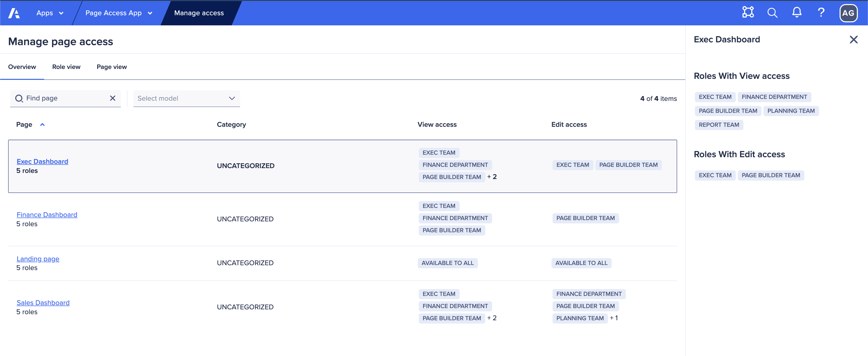Close the Exec Dashboard details panel
868x356 pixels.
tap(854, 39)
